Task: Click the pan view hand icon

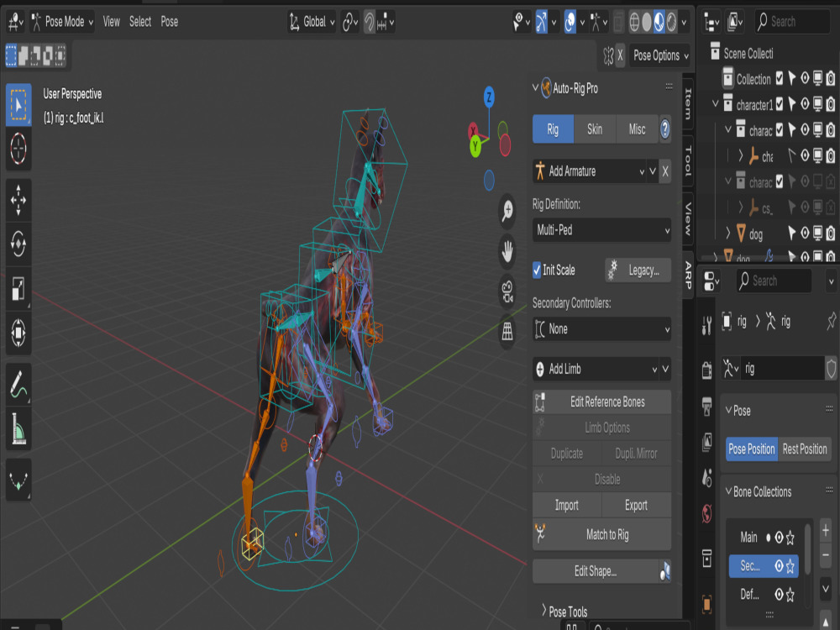Action: tap(507, 250)
